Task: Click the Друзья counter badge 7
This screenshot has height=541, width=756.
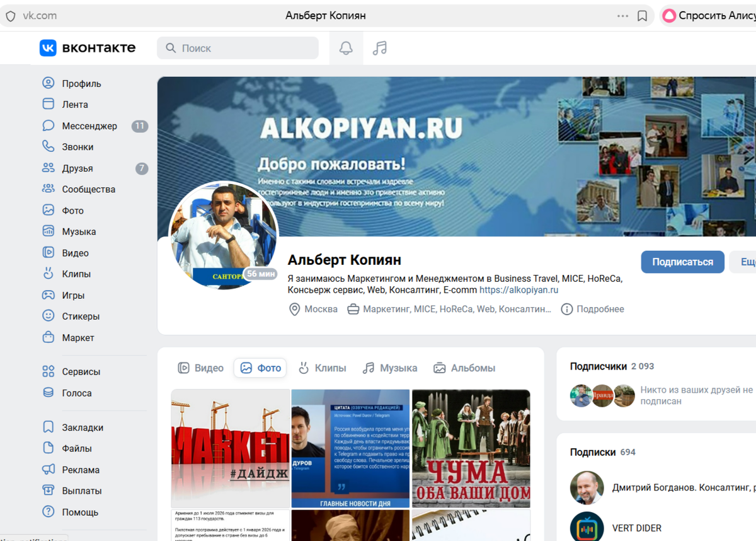Action: point(142,168)
